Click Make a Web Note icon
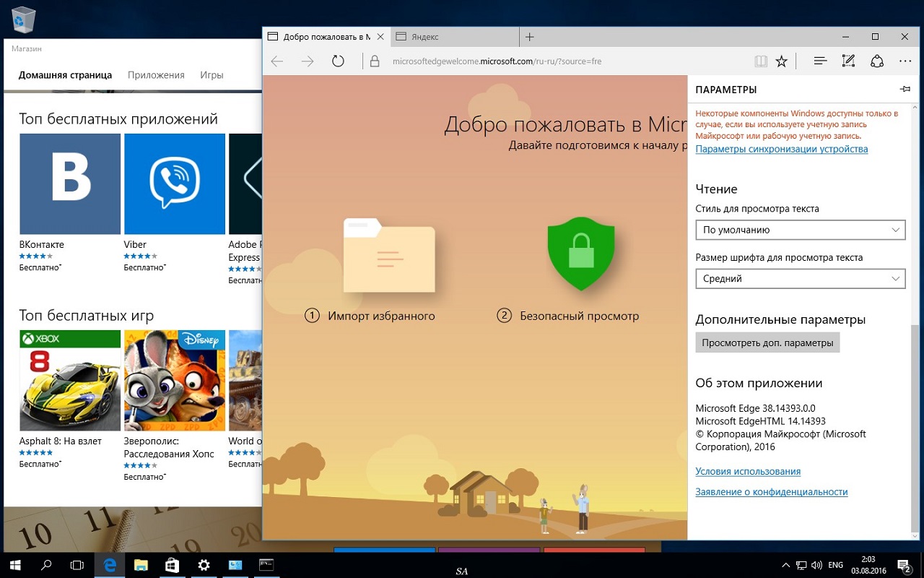The image size is (924, 578). click(849, 61)
